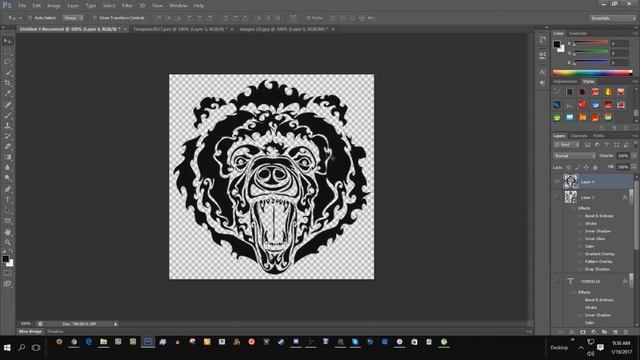Image resolution: width=640 pixels, height=360 pixels.
Task: Click the create new layer icon
Action: [615, 332]
